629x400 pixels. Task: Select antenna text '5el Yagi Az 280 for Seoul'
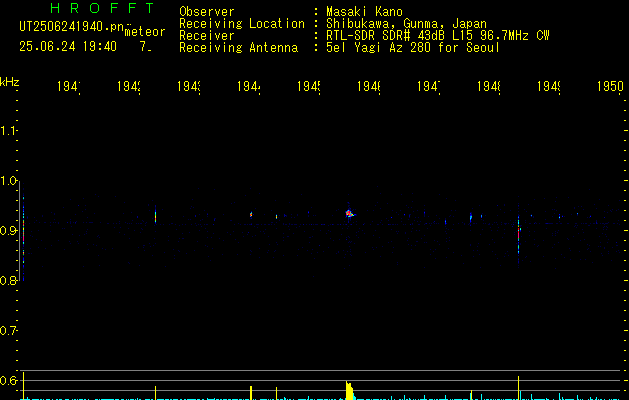(x=413, y=48)
